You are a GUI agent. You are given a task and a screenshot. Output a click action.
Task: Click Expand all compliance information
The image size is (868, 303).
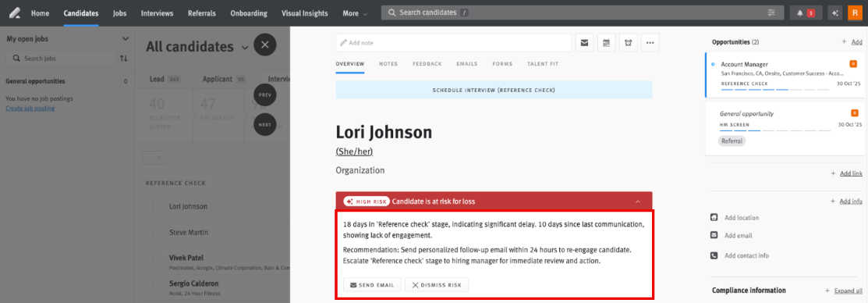[x=848, y=291]
